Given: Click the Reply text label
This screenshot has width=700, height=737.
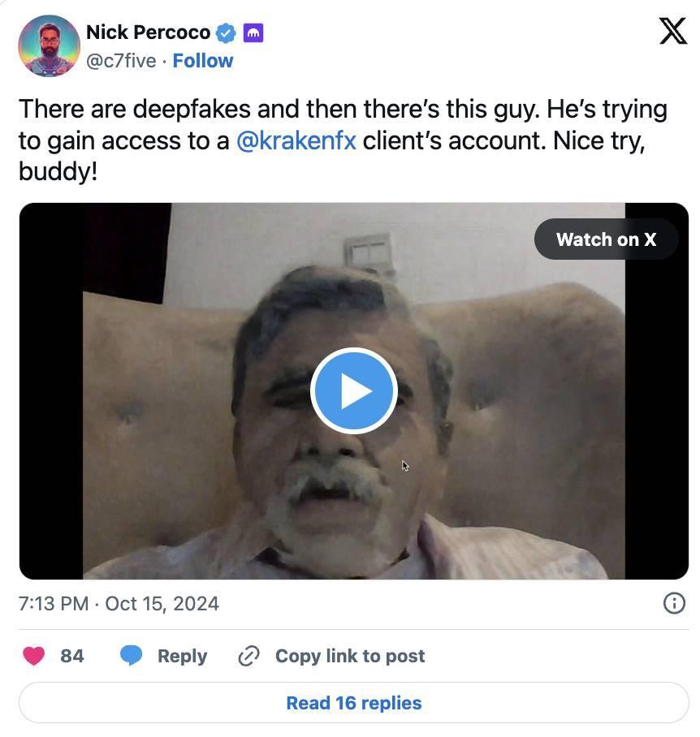Looking at the screenshot, I should 182,656.
